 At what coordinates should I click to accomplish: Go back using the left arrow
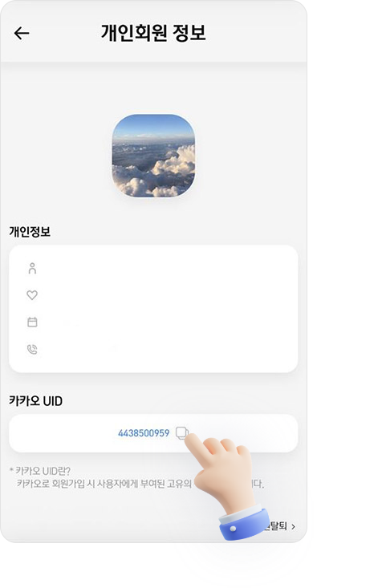(x=22, y=34)
